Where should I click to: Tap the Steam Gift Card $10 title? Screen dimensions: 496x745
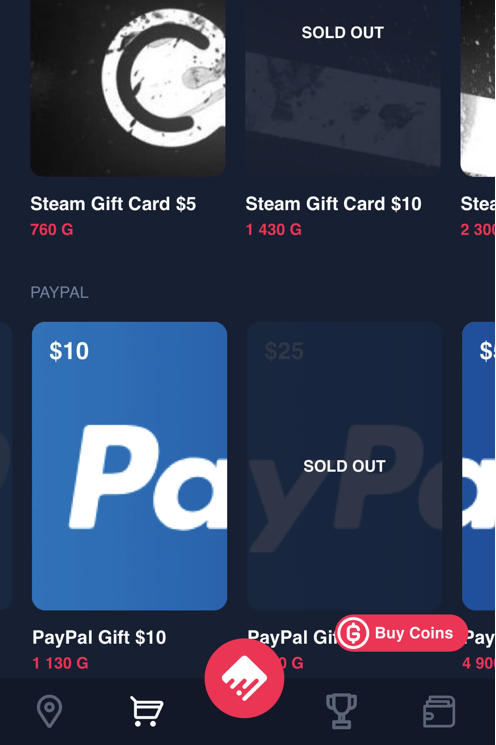coord(333,204)
